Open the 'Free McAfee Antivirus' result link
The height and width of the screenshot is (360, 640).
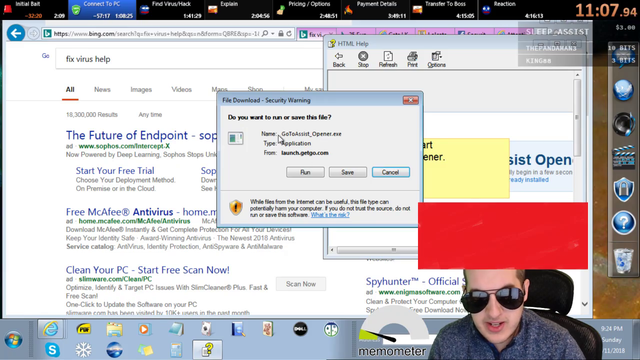[141, 212]
